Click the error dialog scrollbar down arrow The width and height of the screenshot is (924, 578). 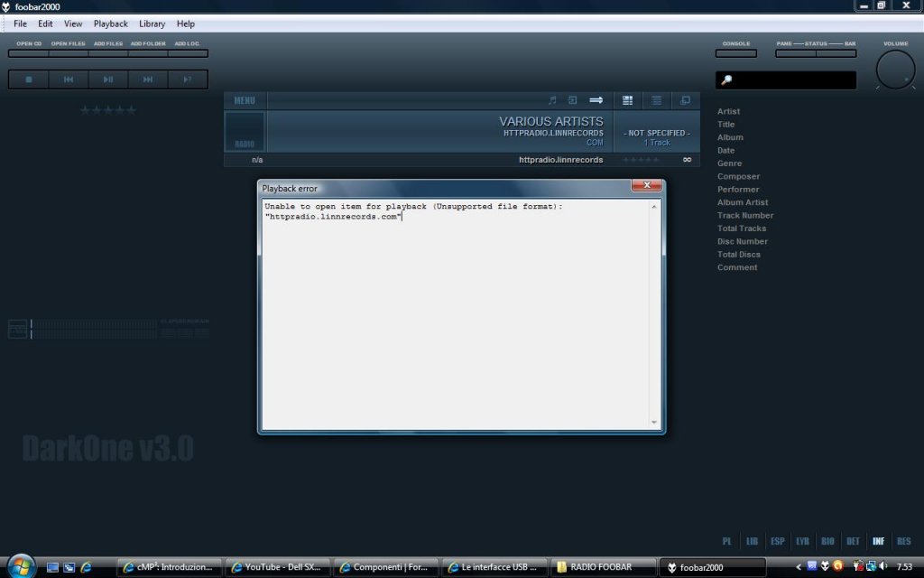coord(654,423)
